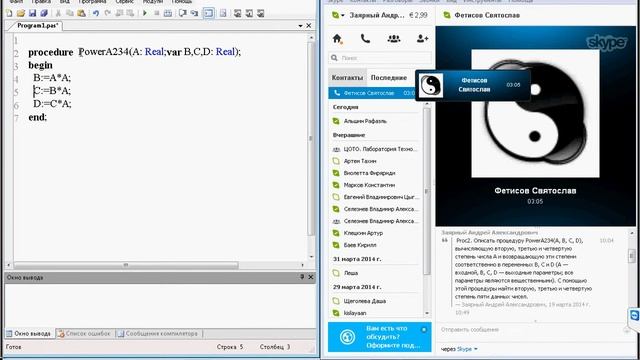This screenshot has height=360, width=640.
Task: Click the editor horizontal scrollbar thumb
Action: click(x=126, y=265)
